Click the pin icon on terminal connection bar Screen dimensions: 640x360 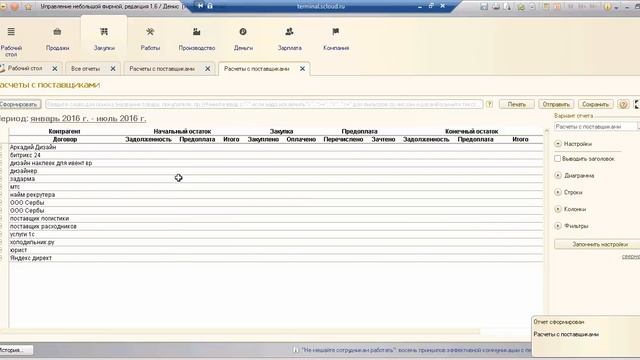point(200,6)
